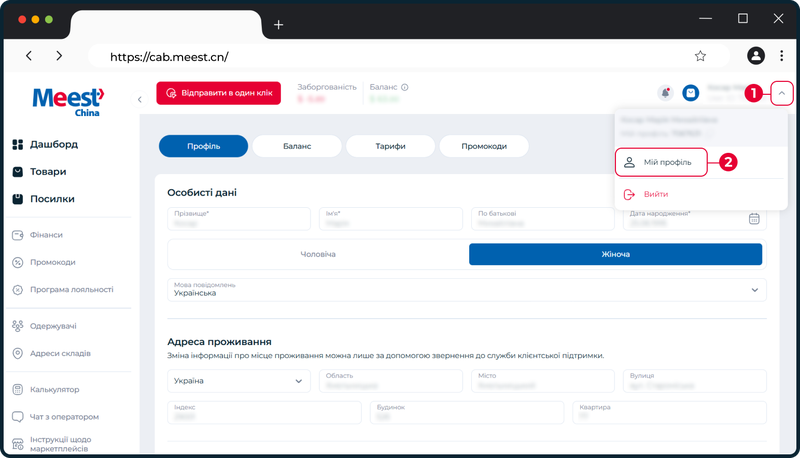The image size is (800, 458).
Task: Open the Дашборд sidebar item
Action: [x=45, y=144]
